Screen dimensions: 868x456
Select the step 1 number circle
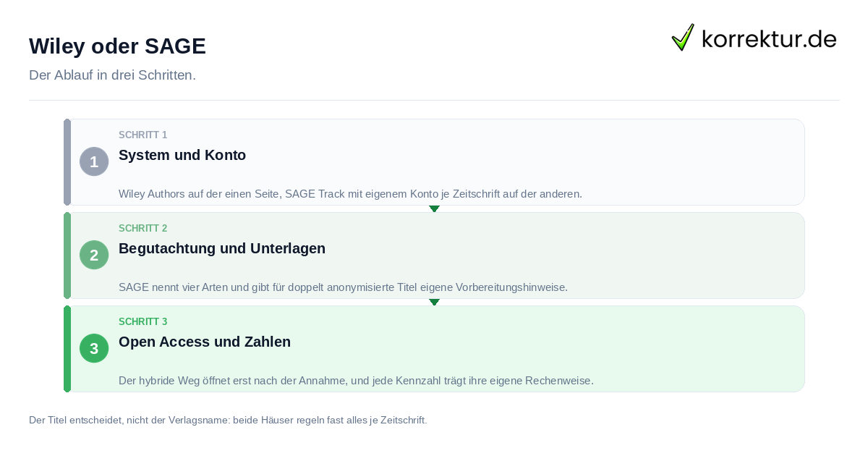tap(94, 161)
